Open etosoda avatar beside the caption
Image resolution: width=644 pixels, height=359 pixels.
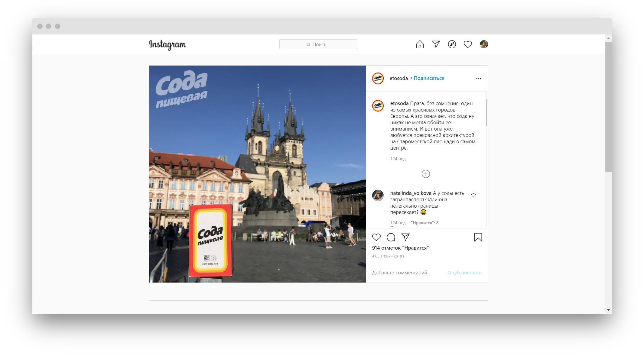pyautogui.click(x=378, y=106)
